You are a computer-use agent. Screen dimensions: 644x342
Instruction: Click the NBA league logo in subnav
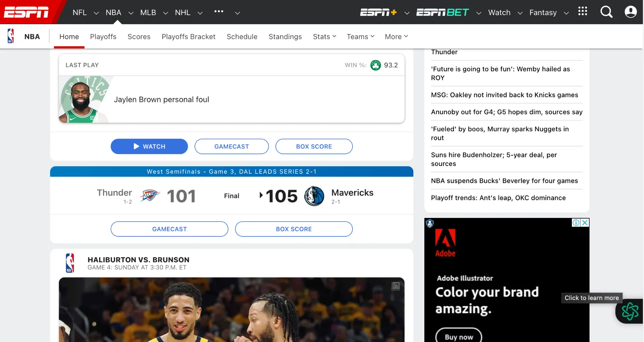pyautogui.click(x=11, y=36)
